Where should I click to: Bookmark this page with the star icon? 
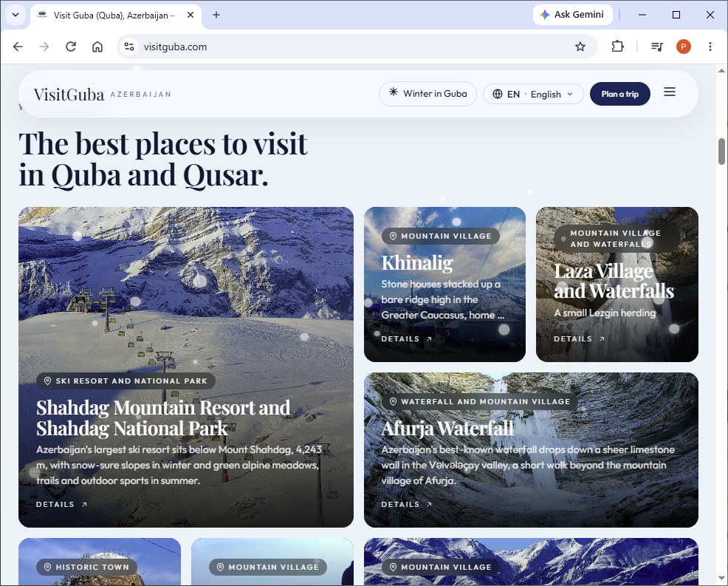click(580, 47)
